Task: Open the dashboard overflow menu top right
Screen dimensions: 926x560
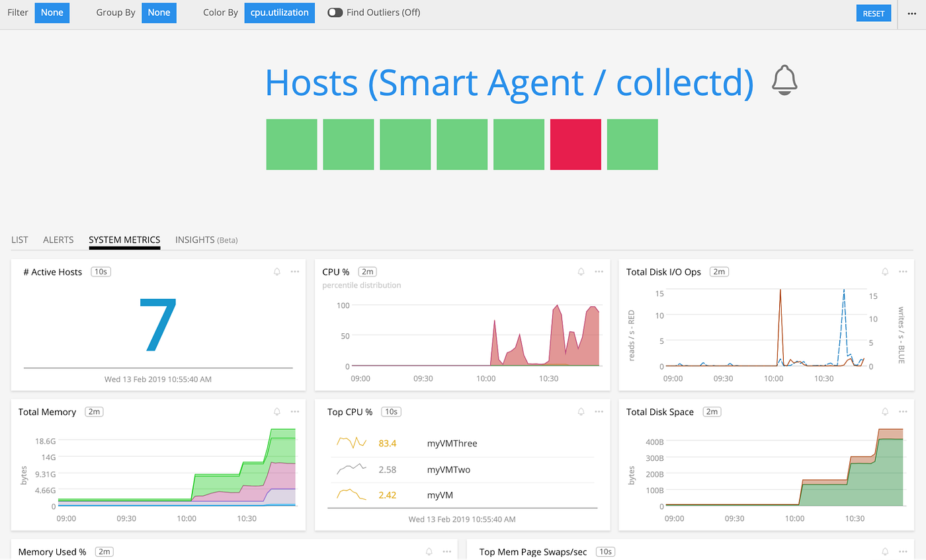Action: tap(911, 13)
